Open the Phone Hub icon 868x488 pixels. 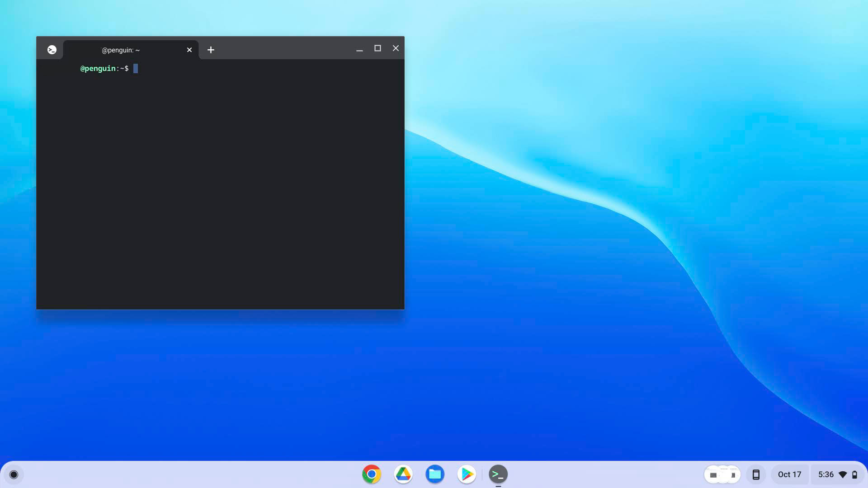[x=755, y=474]
